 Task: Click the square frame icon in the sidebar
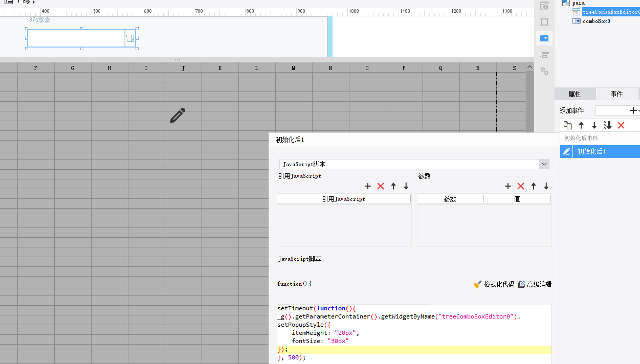pyautogui.click(x=544, y=22)
